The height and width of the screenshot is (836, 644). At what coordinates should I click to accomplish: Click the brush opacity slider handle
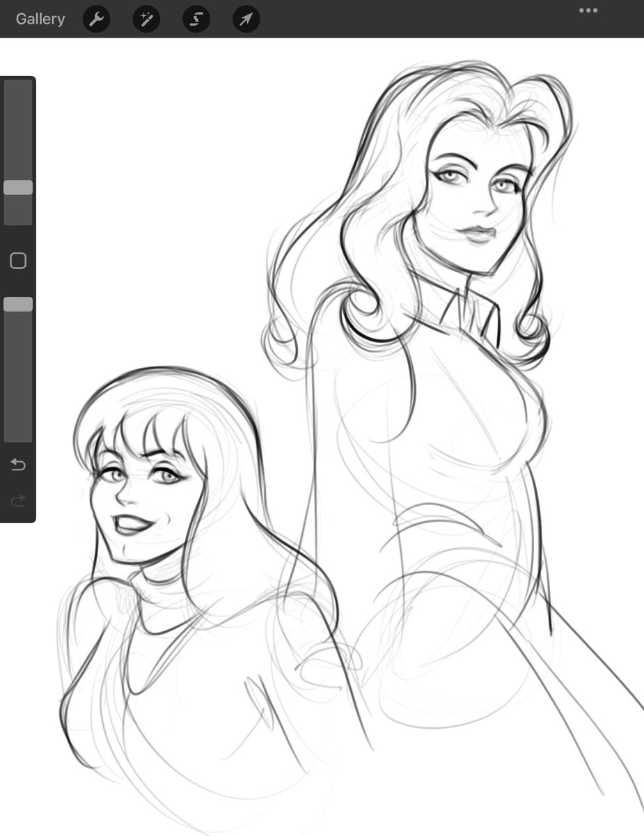click(x=18, y=304)
